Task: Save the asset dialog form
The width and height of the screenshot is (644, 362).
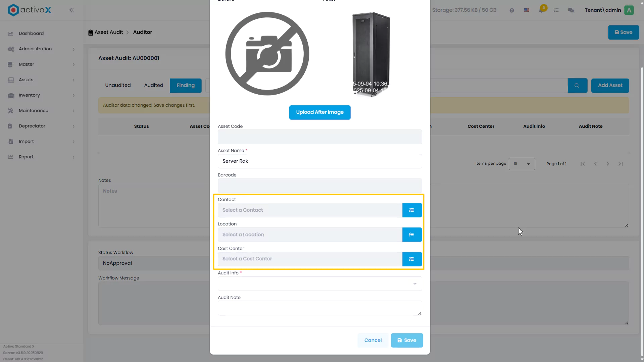Action: [x=407, y=340]
